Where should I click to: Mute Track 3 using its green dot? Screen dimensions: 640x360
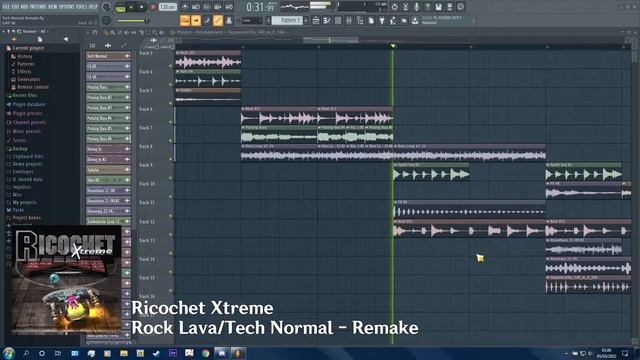point(171,66)
